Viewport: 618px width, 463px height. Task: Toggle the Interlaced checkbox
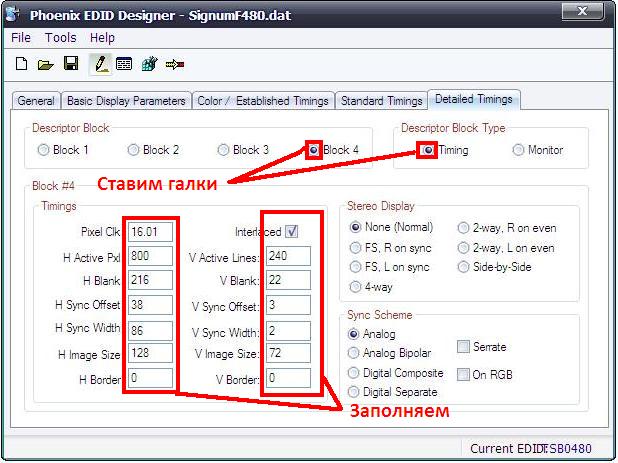coord(291,231)
